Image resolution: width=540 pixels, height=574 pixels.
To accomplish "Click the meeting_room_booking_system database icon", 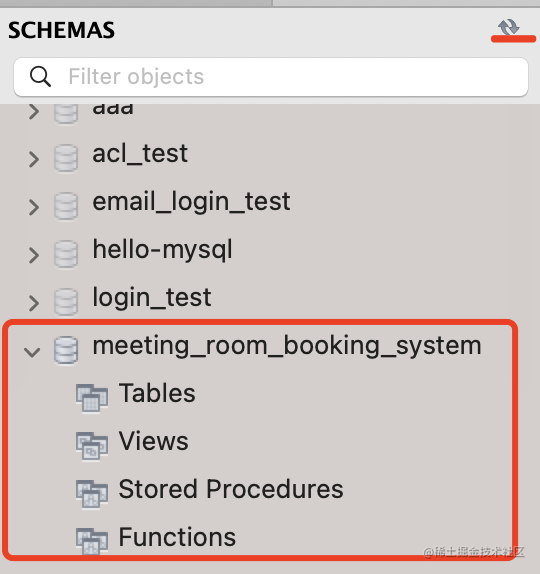I will (x=66, y=350).
